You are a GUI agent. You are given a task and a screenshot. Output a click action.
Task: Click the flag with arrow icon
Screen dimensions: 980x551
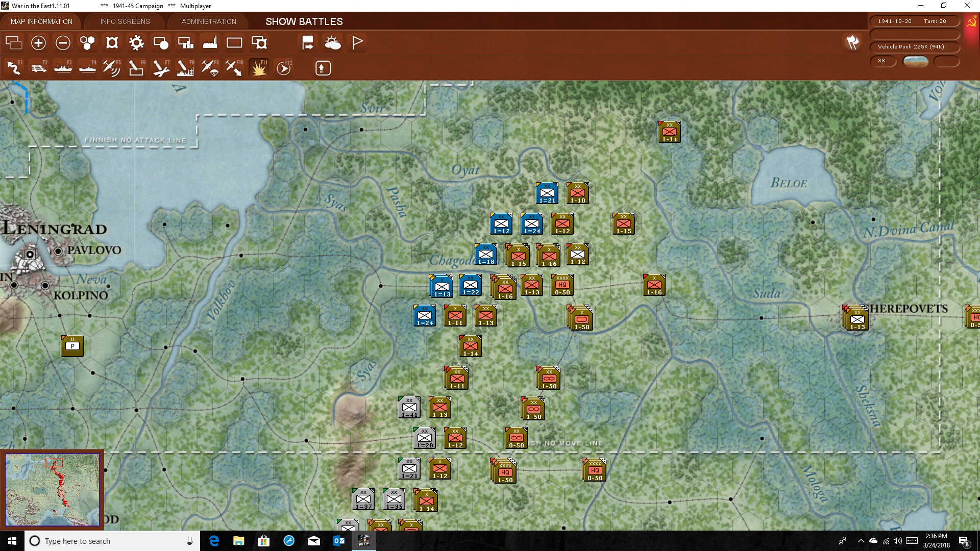tap(308, 43)
